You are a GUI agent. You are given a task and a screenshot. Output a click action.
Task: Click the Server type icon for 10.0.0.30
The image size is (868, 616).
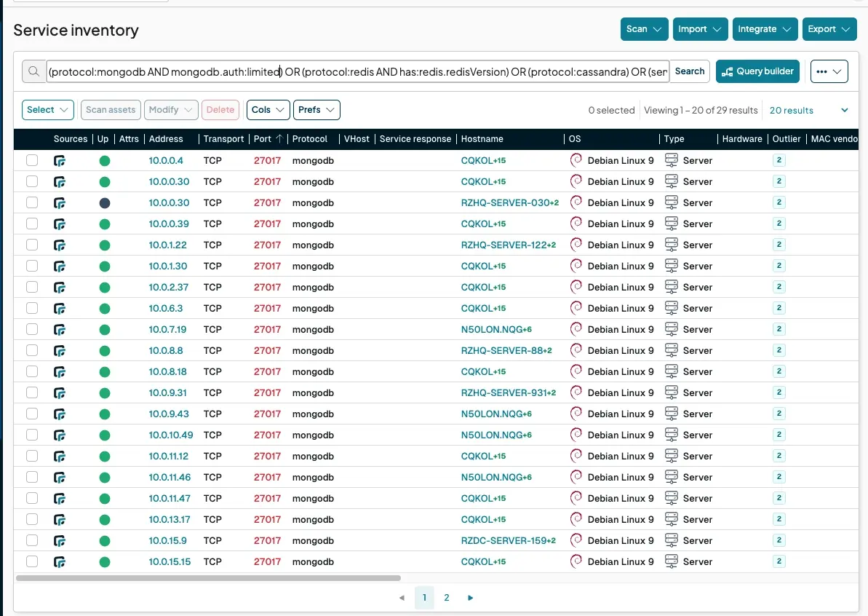pos(671,181)
